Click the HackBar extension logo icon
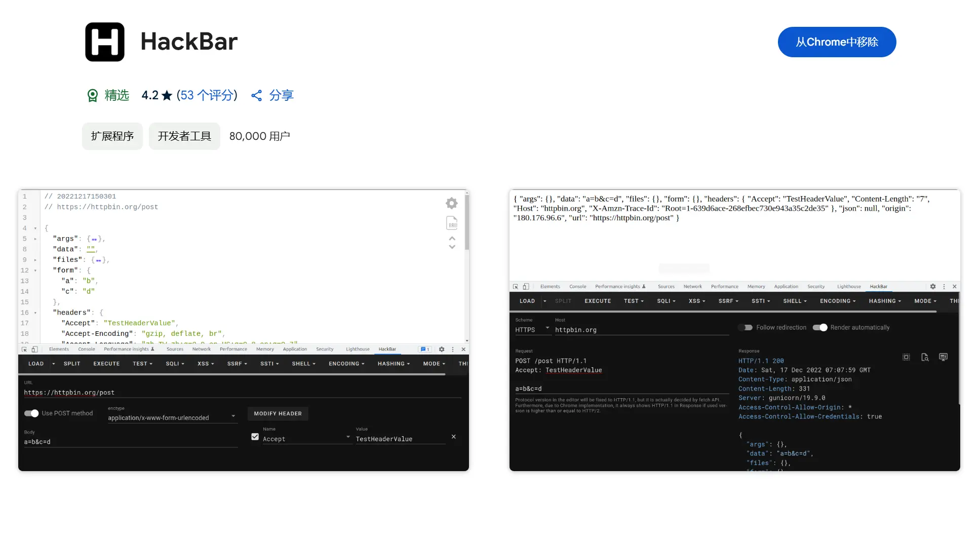Screen dimensions: 980x541 [x=105, y=42]
